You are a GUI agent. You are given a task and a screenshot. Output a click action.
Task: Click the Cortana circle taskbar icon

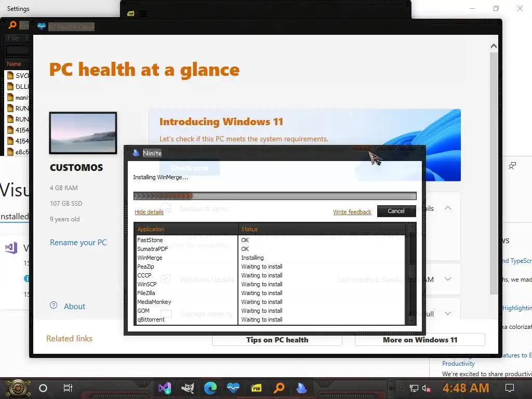[43, 388]
